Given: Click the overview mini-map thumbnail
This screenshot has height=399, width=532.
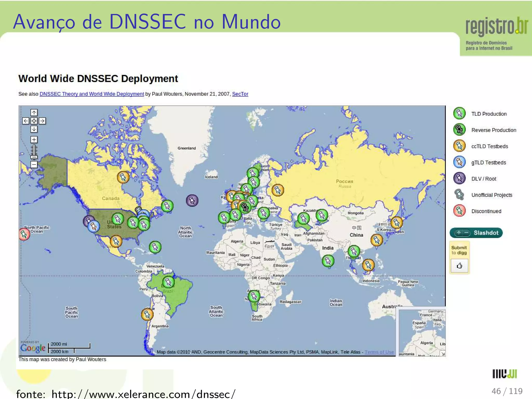Looking at the screenshot, I should pos(422,333).
